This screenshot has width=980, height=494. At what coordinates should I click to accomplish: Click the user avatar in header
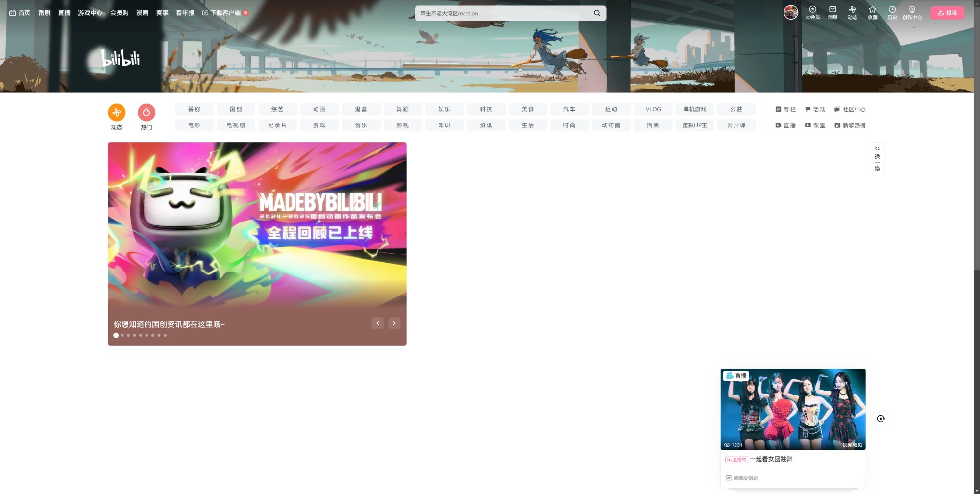click(791, 12)
